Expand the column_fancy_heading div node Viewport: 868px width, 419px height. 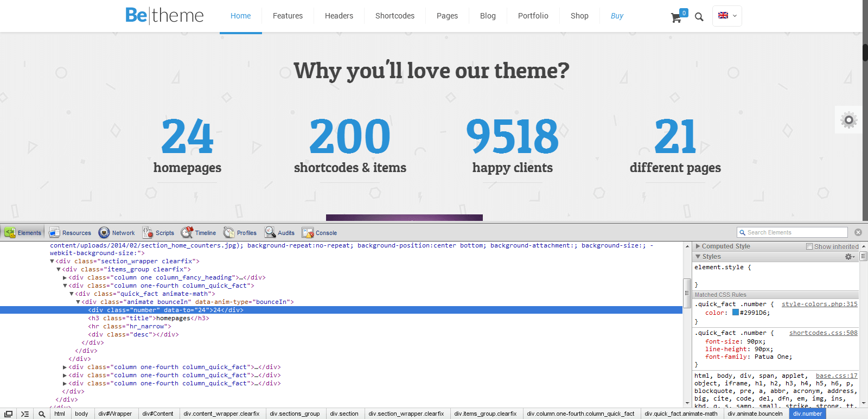(x=65, y=278)
